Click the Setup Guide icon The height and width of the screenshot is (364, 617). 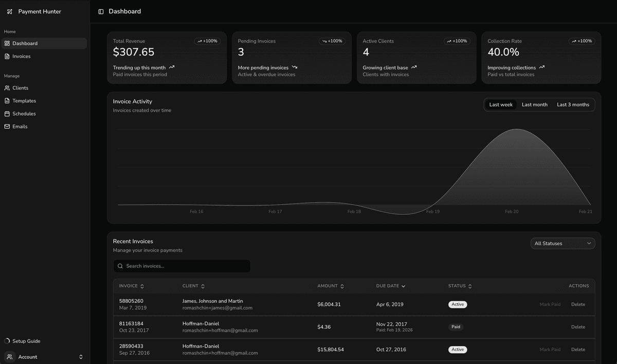(x=7, y=340)
